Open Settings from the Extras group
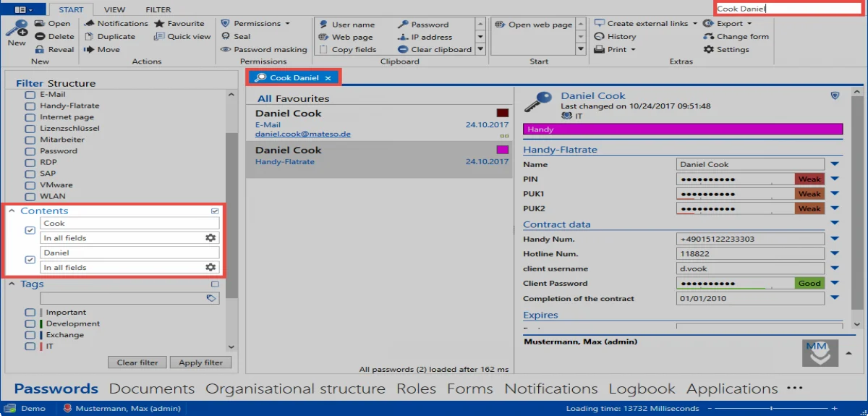Screen dimensions: 868x416 coord(726,50)
